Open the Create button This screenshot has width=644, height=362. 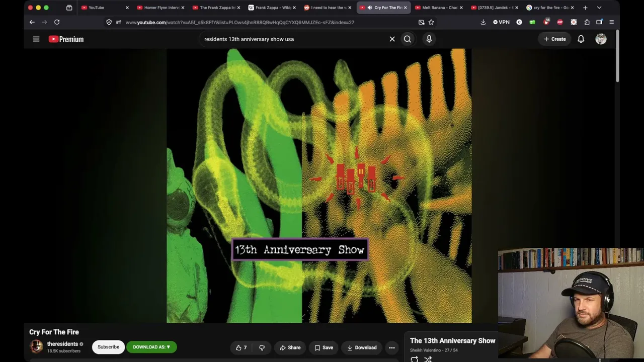point(554,39)
